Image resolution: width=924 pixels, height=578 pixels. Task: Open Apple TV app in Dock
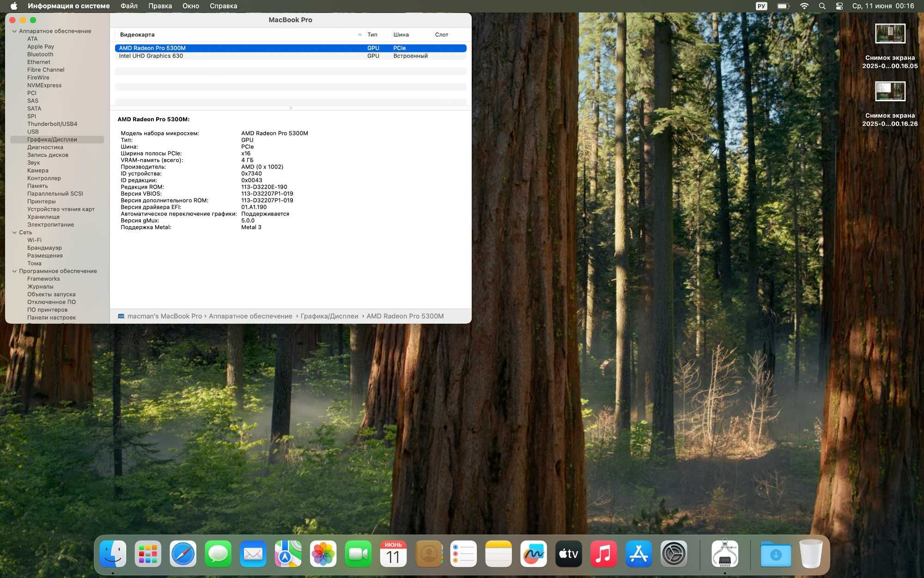click(x=569, y=553)
